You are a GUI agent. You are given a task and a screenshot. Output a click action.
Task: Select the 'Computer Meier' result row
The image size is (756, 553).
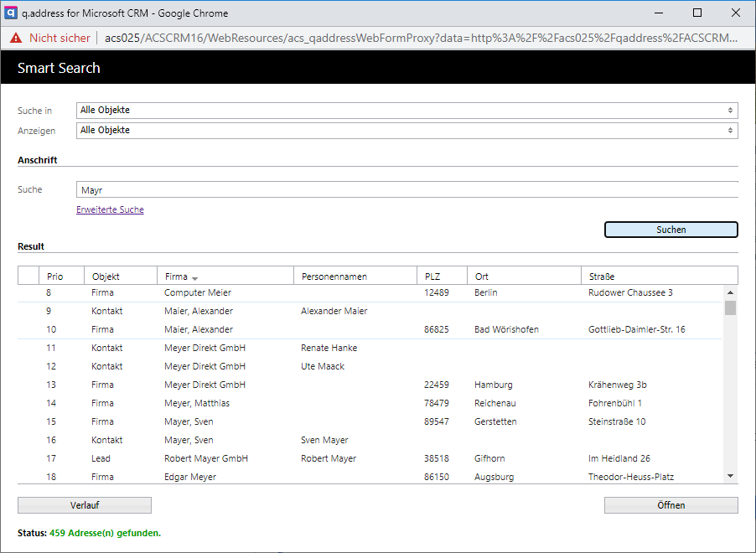pyautogui.click(x=370, y=292)
